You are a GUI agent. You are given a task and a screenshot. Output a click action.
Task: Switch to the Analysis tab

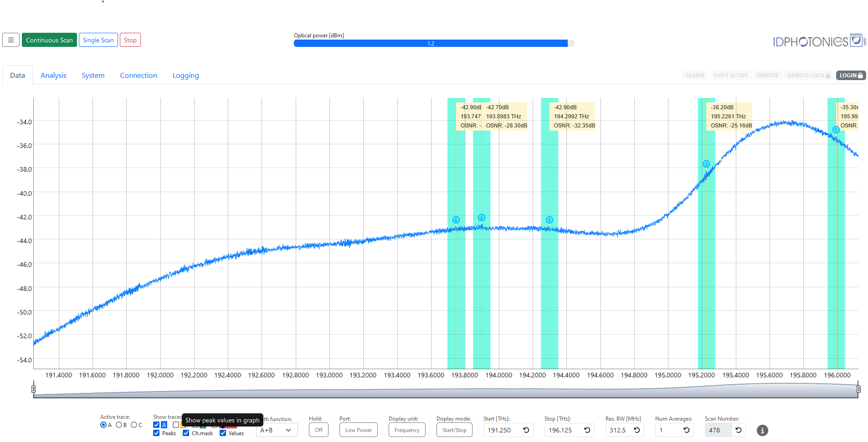click(53, 76)
